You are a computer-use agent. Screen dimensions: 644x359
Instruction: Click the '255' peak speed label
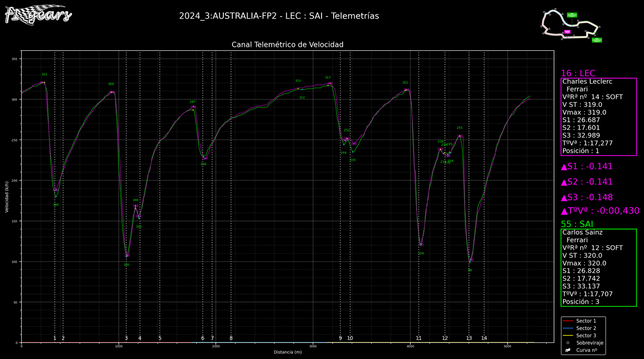click(x=459, y=128)
